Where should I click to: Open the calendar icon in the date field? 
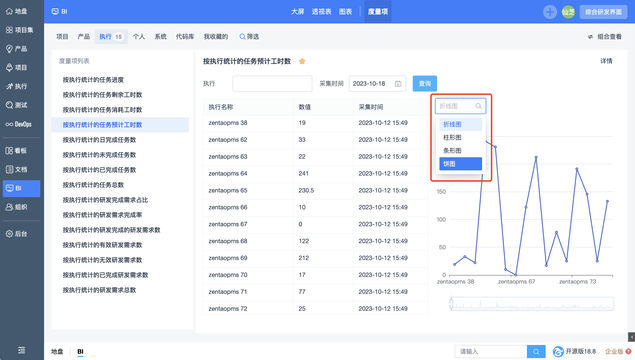tap(398, 84)
